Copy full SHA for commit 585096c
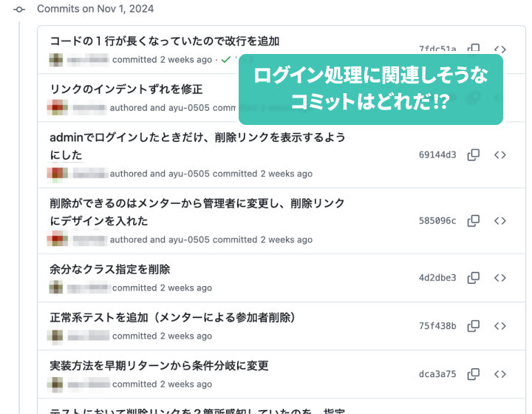 click(x=474, y=221)
